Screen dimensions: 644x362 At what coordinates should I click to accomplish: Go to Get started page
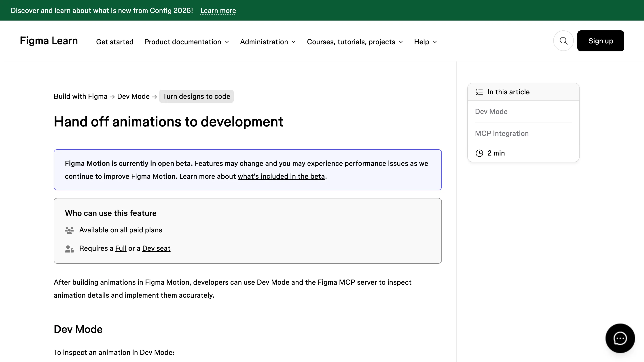pos(115,42)
